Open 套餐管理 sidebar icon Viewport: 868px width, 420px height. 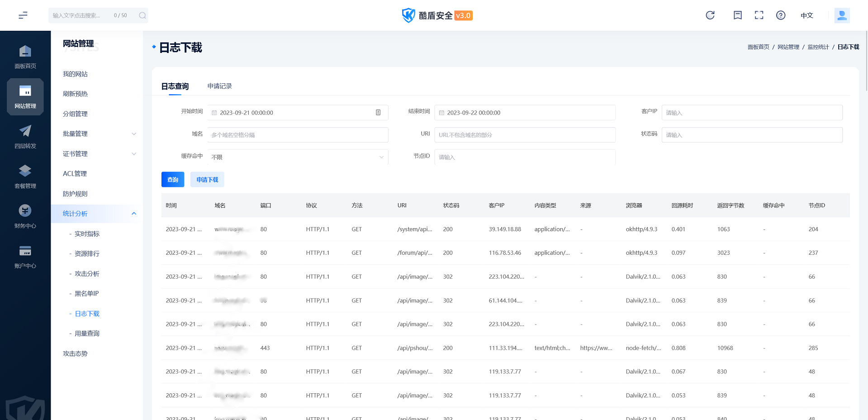pos(25,177)
